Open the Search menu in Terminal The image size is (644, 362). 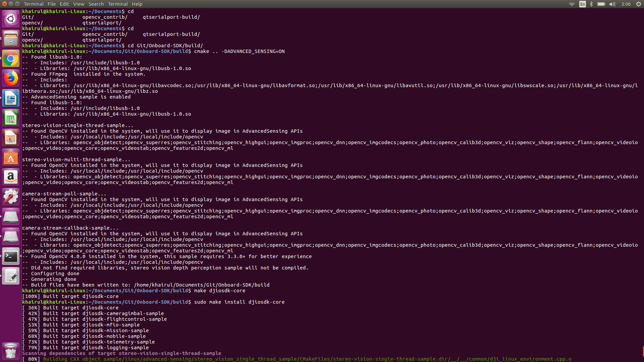96,4
